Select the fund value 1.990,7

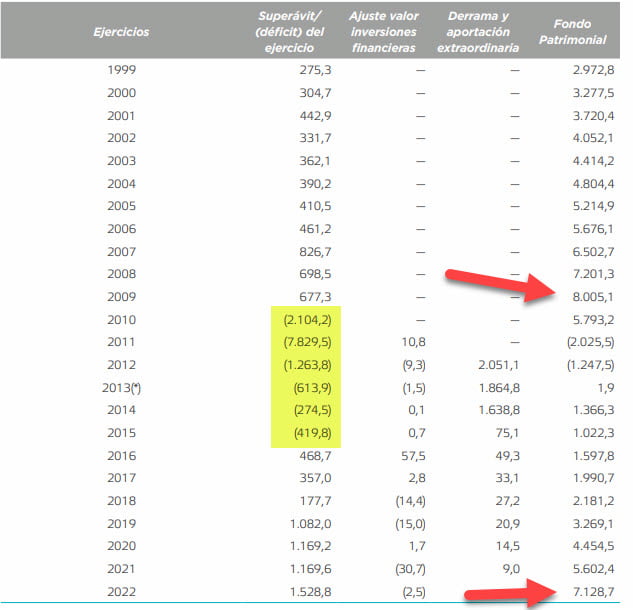point(594,478)
